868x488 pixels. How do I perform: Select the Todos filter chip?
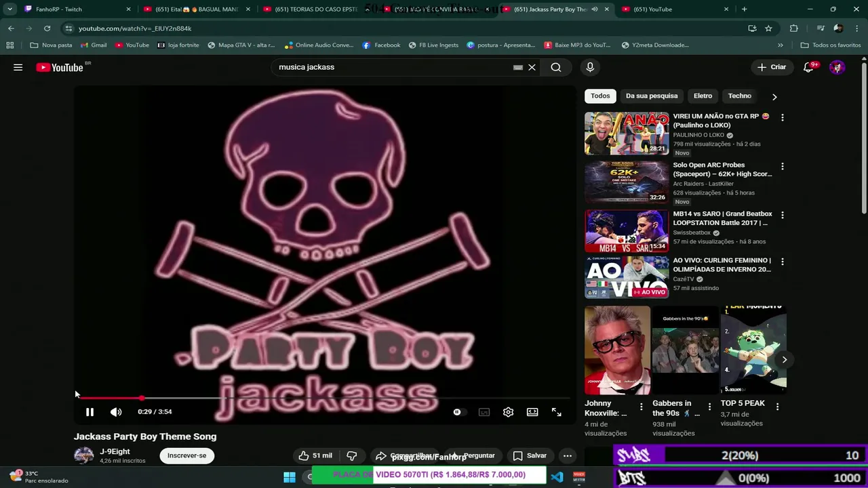click(600, 96)
